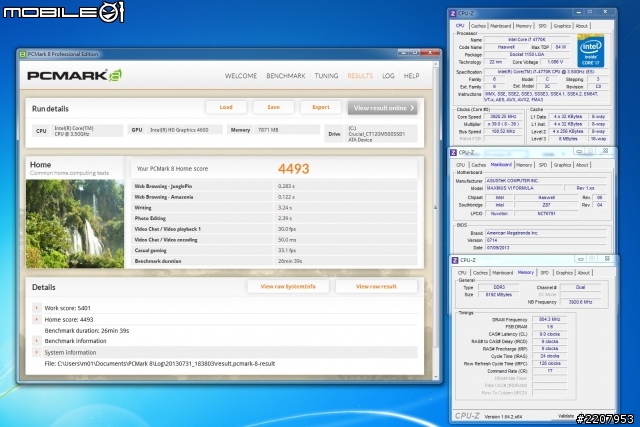Select SPD tab in middle CPU-Z window
The height and width of the screenshot is (427, 640).
tap(543, 165)
